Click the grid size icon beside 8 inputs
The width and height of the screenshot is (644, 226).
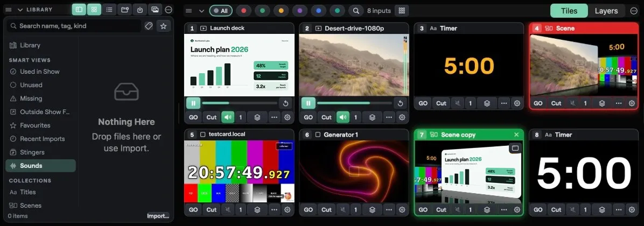pyautogui.click(x=402, y=11)
